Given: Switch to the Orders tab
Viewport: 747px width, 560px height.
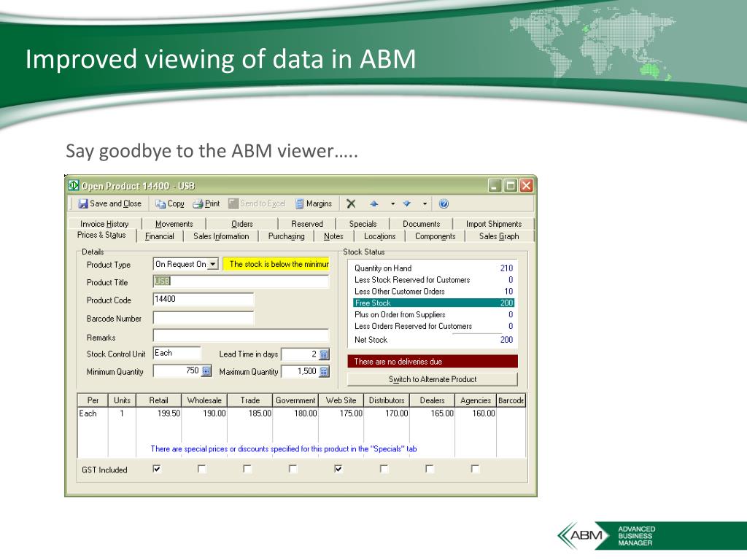Looking at the screenshot, I should [242, 224].
